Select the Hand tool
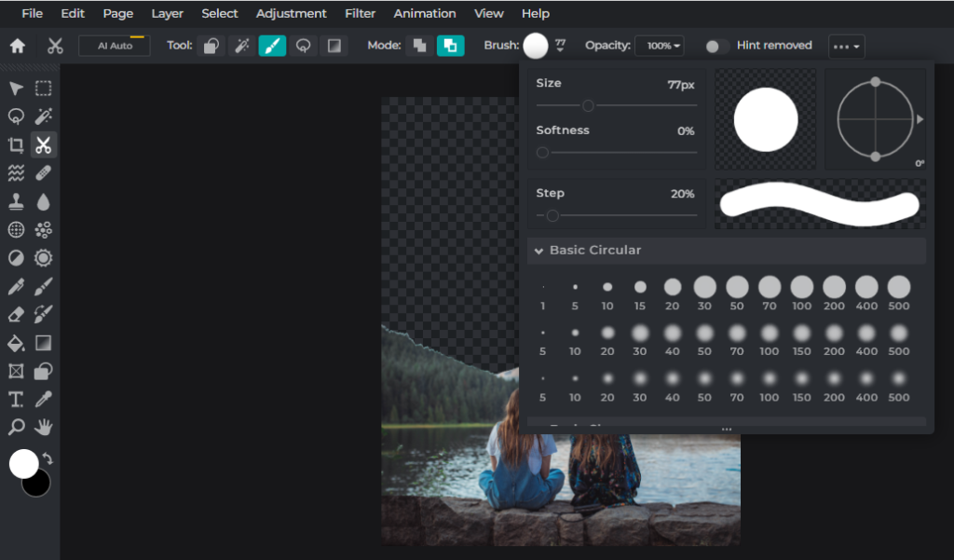This screenshot has height=560, width=954. (43, 427)
